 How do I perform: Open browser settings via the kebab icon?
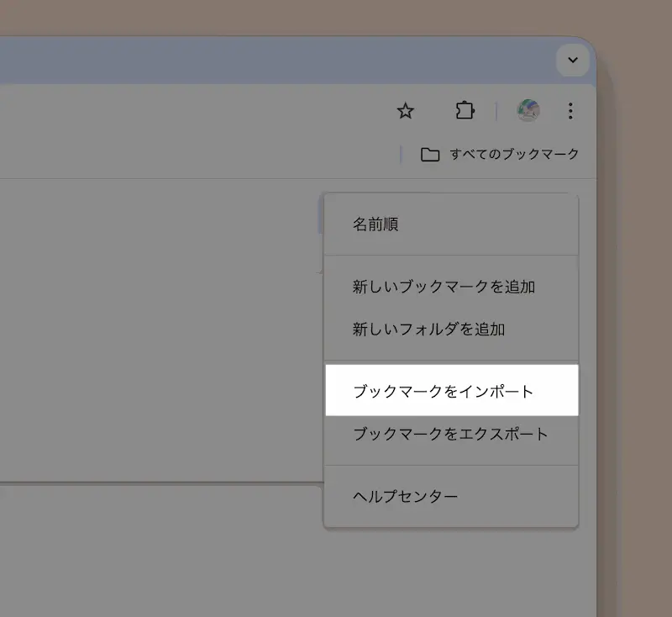tap(570, 111)
